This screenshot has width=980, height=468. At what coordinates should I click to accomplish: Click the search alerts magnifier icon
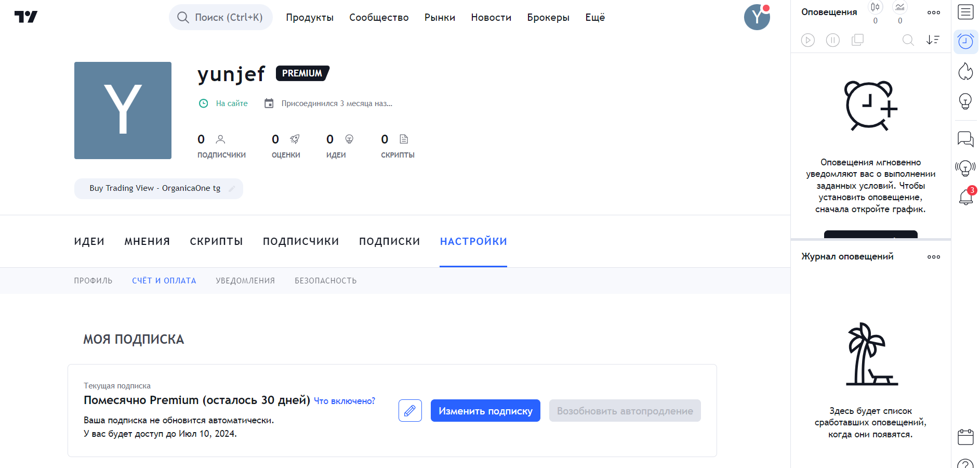908,40
